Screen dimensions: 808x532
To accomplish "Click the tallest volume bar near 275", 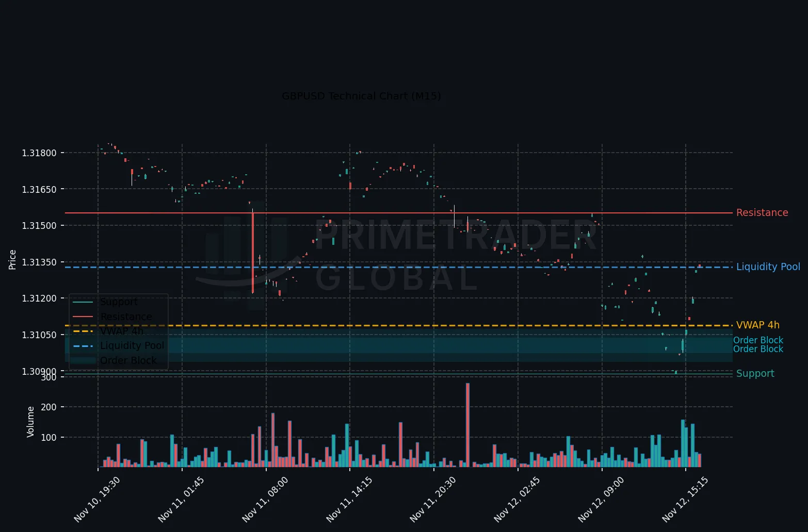I will click(x=467, y=425).
